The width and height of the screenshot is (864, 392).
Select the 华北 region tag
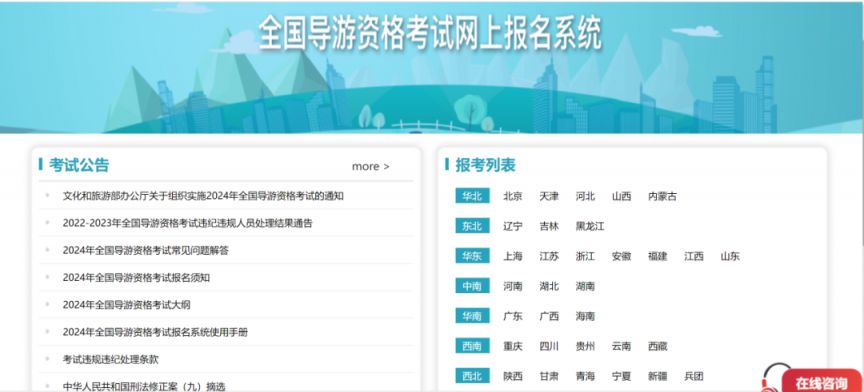coord(472,196)
